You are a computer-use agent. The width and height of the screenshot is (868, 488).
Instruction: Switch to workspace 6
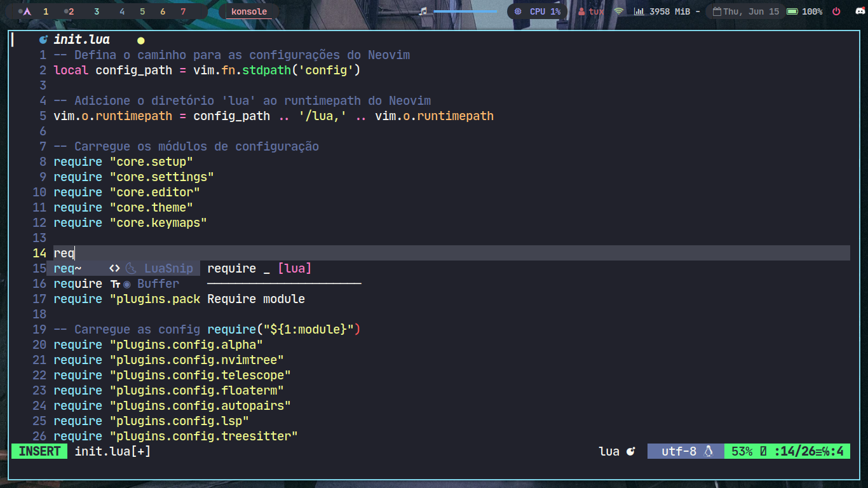pyautogui.click(x=163, y=11)
